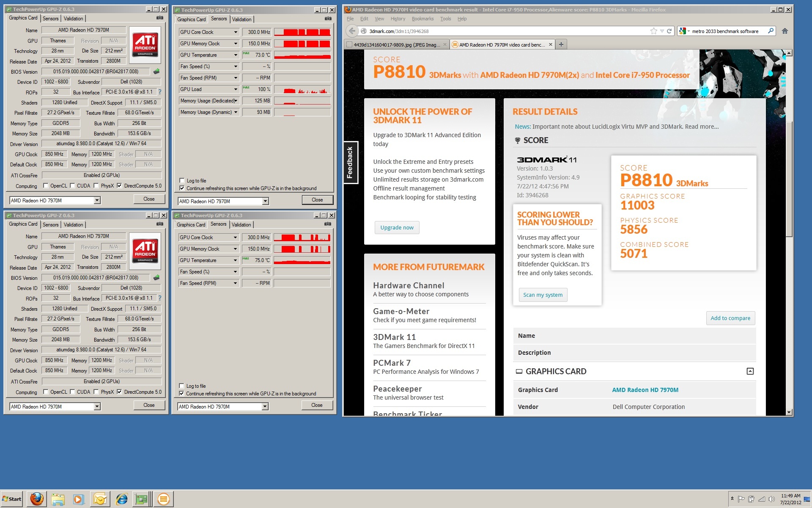Open Firefox home page icon

tap(785, 31)
